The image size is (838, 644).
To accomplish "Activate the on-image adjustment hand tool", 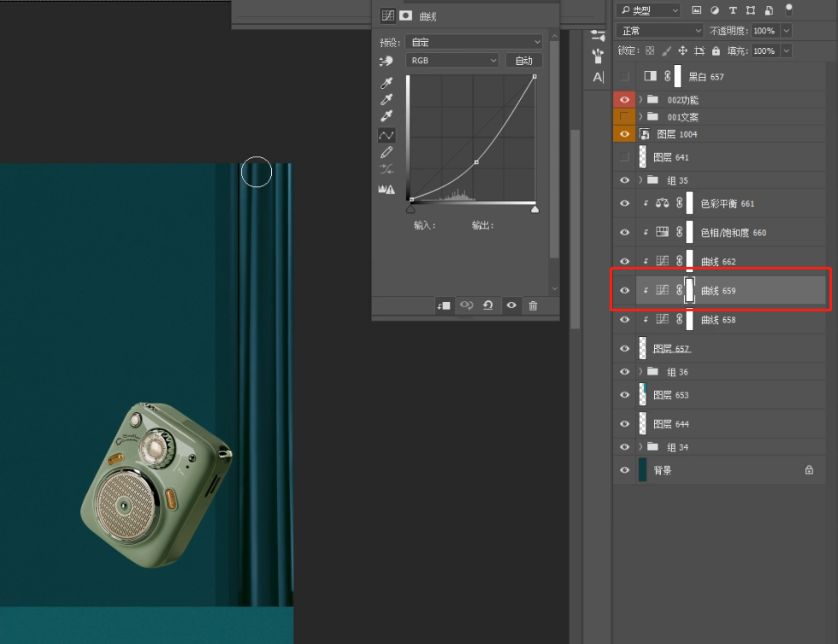I will tap(386, 61).
